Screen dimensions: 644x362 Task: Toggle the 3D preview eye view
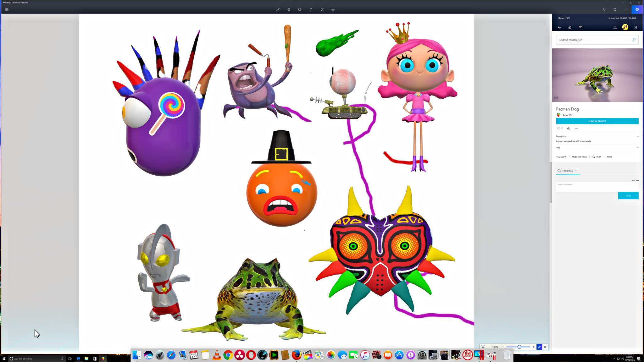pyautogui.click(x=545, y=347)
